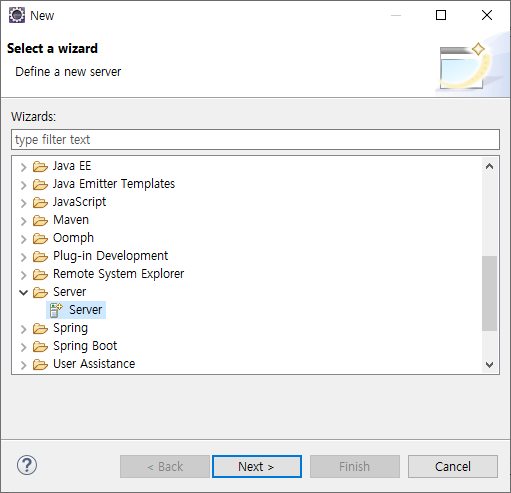Click the Cancel button
511x493 pixels.
coord(453,466)
